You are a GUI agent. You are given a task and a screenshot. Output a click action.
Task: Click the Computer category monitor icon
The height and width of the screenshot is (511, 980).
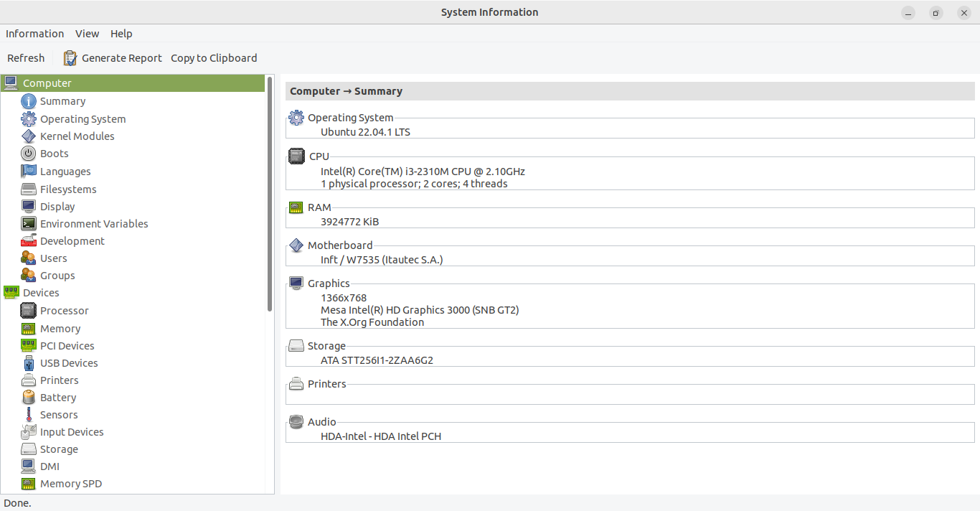pos(11,83)
